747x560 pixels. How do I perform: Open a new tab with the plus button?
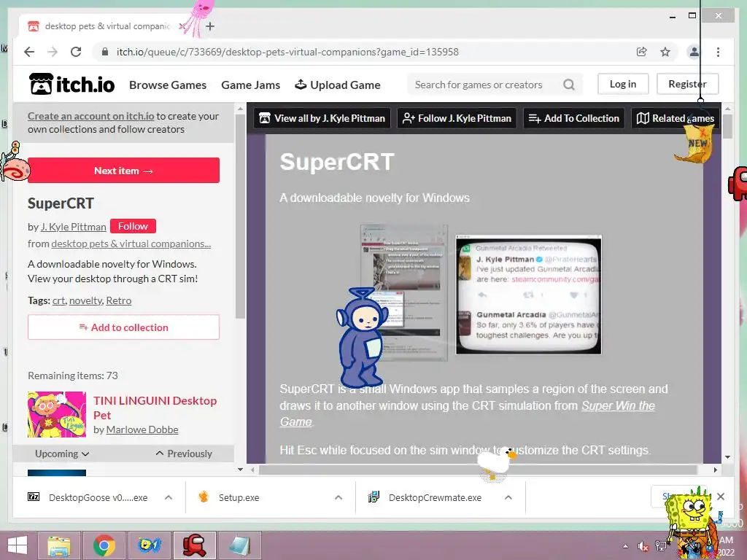[210, 26]
